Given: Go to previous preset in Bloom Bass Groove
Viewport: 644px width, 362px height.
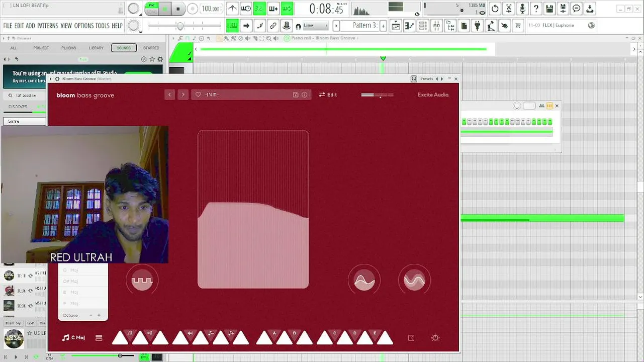Looking at the screenshot, I should tap(169, 95).
